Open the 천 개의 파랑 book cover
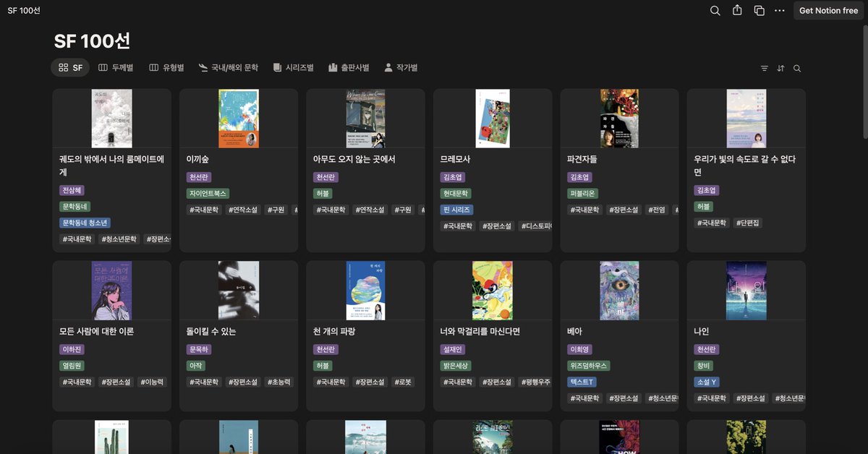The width and height of the screenshot is (868, 454). click(365, 291)
